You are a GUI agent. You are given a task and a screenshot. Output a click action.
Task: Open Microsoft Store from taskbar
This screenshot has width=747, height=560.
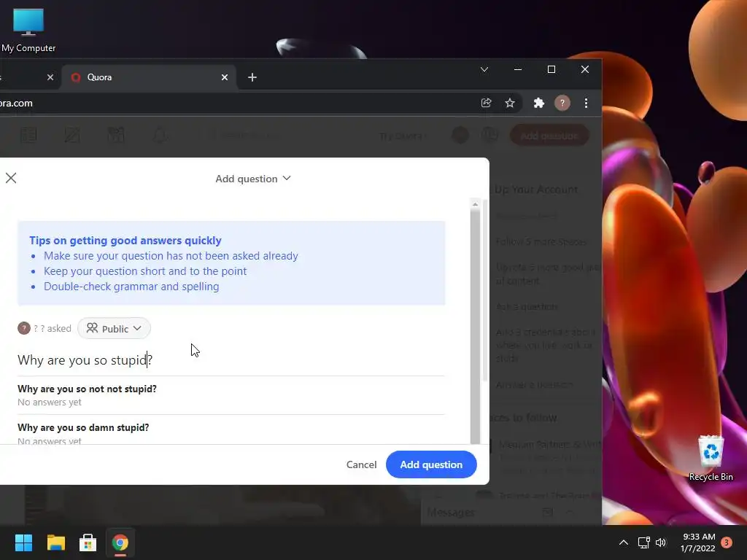(88, 542)
